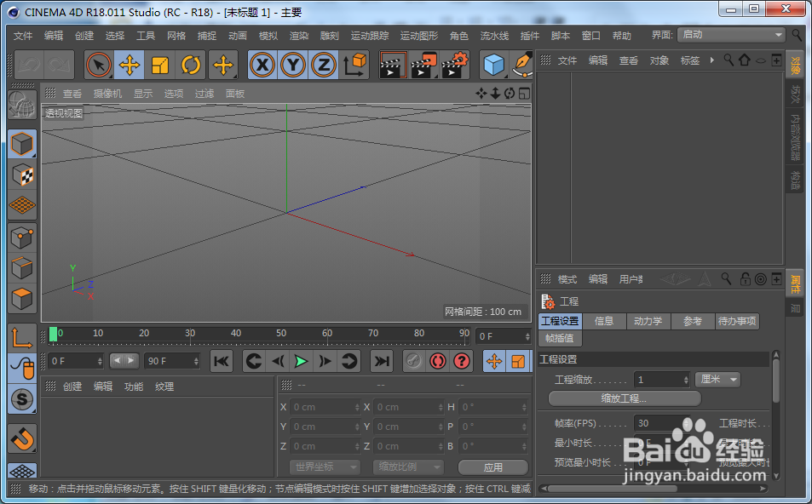Screen dimensions: 812x504
Task: Toggle the coordinate system cube icon
Action: coord(354,66)
